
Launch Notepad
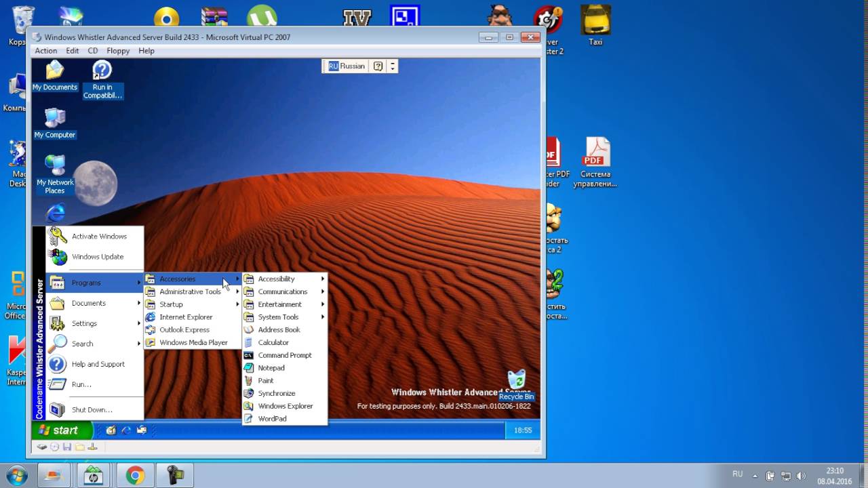[285, 368]
